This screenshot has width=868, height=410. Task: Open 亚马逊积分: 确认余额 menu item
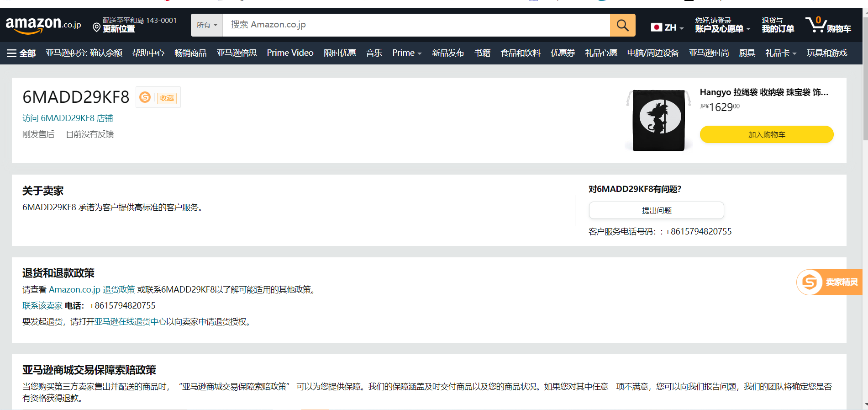click(x=84, y=53)
